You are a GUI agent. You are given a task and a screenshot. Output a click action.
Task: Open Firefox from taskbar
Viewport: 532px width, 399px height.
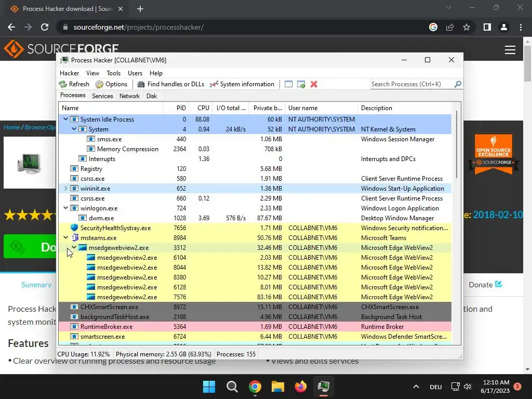pyautogui.click(x=301, y=387)
